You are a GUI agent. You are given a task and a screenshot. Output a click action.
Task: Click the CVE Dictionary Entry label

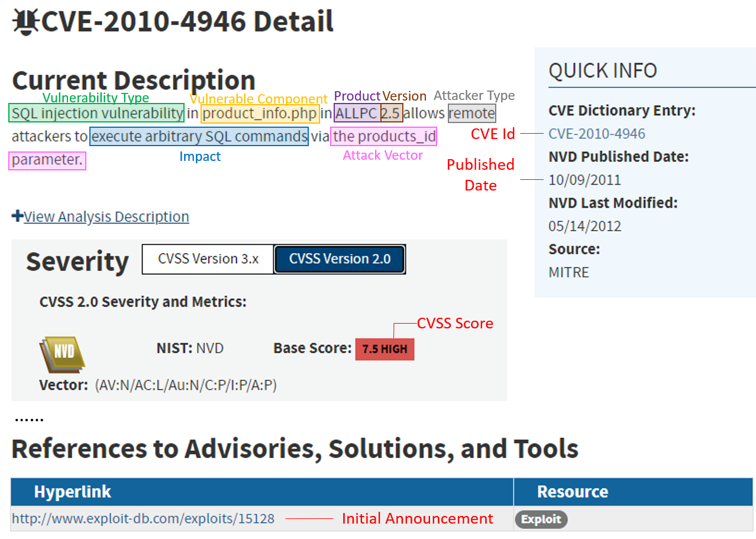622,111
